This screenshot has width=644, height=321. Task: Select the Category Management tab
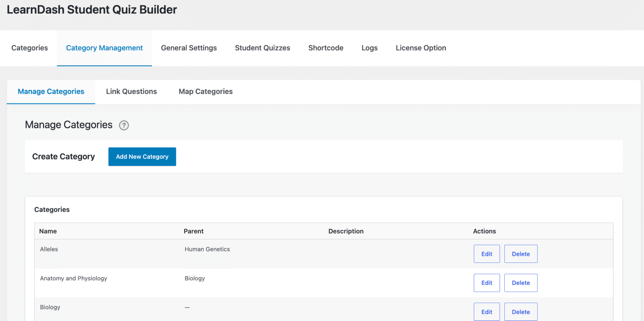(104, 48)
